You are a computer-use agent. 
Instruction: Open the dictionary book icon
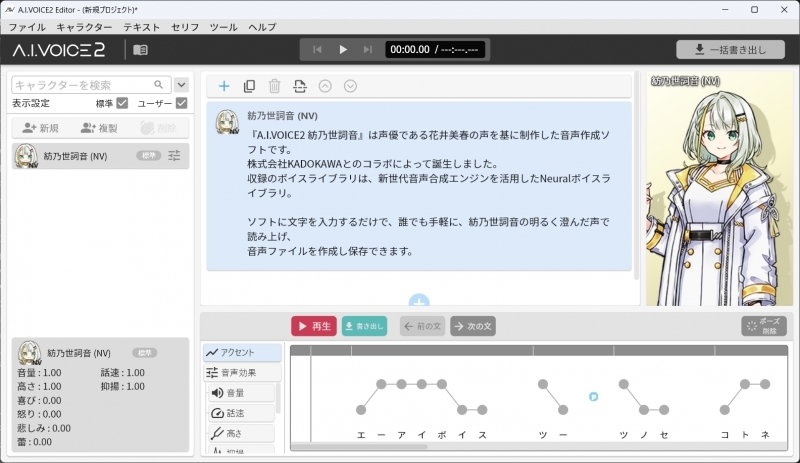click(x=140, y=50)
